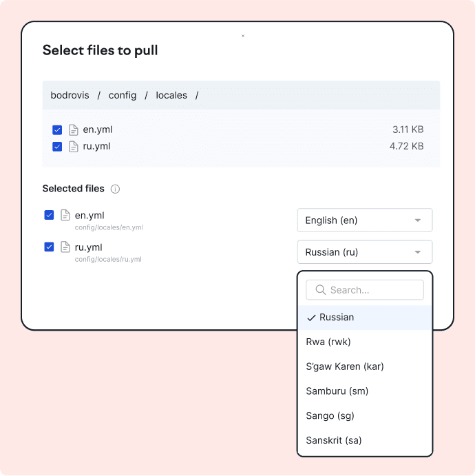
Task: Click the en.yml file icon in browser list
Action: point(74,130)
